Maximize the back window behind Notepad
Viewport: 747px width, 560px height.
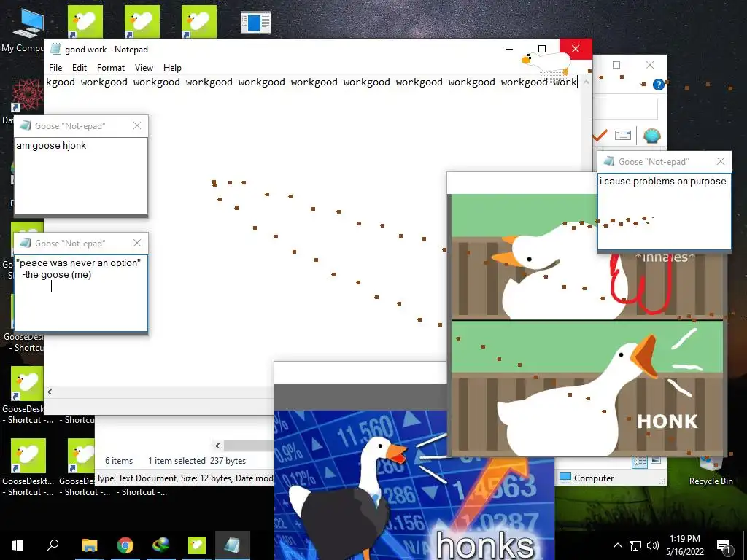616,65
